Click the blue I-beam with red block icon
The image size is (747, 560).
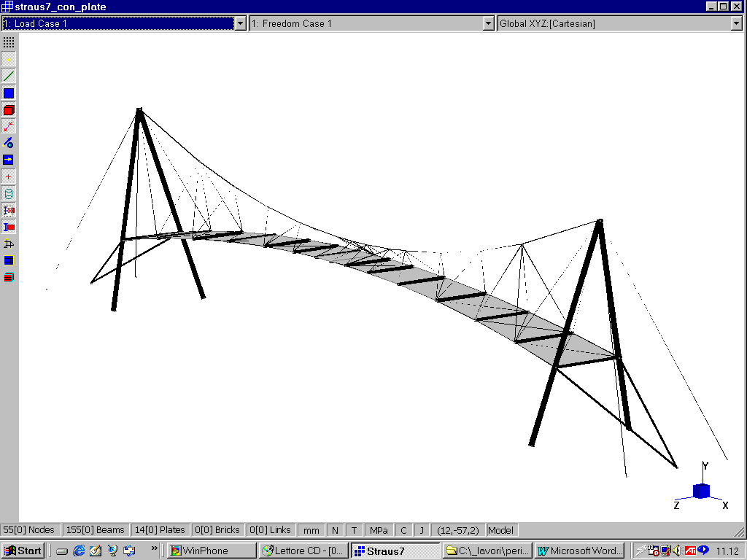click(9, 227)
